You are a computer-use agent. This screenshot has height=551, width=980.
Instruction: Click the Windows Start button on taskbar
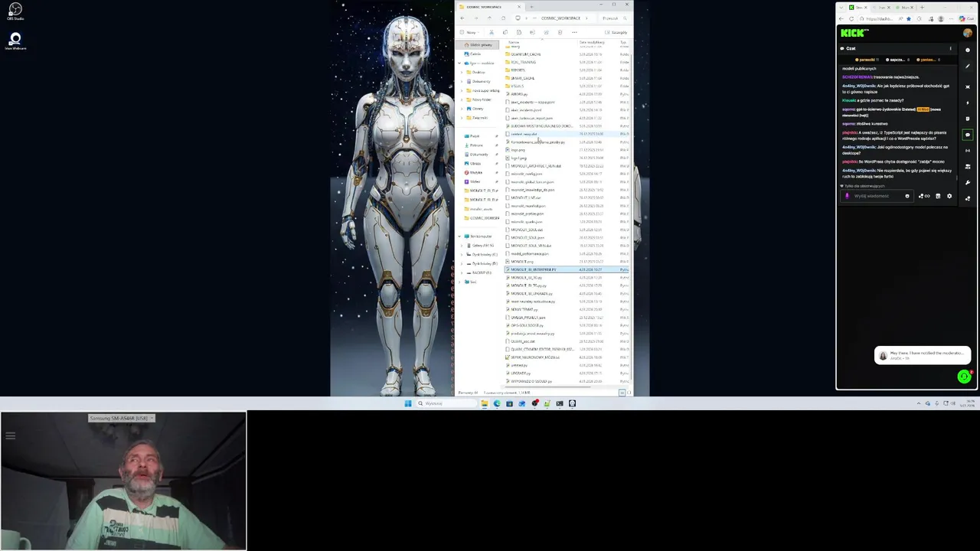pos(408,403)
